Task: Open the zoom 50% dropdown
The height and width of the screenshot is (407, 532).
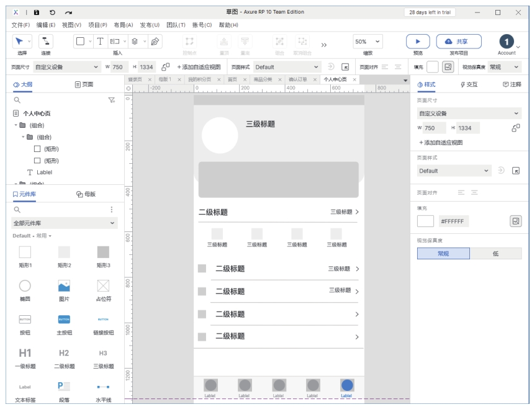Action: pyautogui.click(x=368, y=42)
